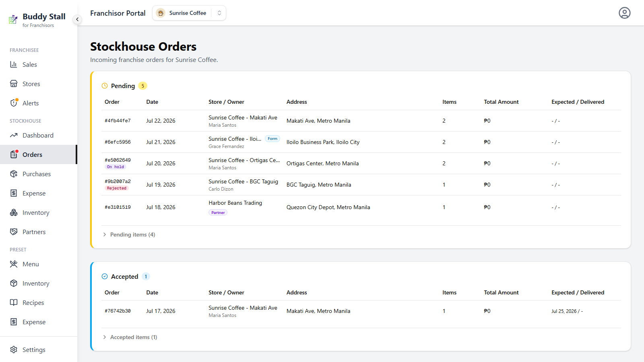Click the Stockhouse Inventory boxes icon

(x=14, y=212)
